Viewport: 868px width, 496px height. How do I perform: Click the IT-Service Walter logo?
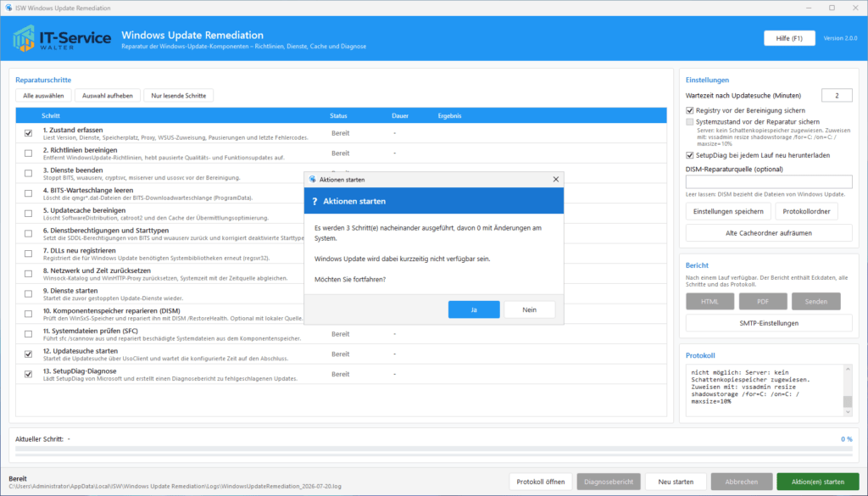coord(62,38)
